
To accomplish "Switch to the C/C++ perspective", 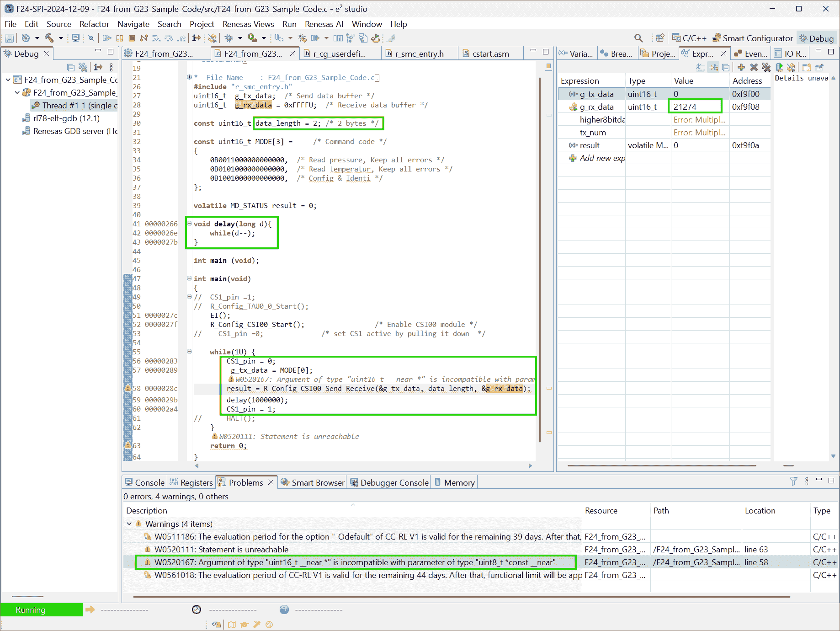I will point(689,38).
